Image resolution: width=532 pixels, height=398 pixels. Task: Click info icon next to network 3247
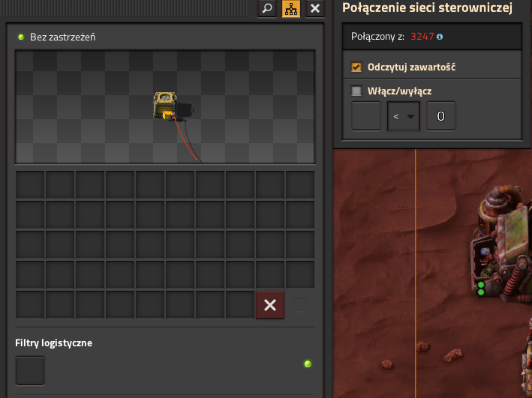pos(440,36)
